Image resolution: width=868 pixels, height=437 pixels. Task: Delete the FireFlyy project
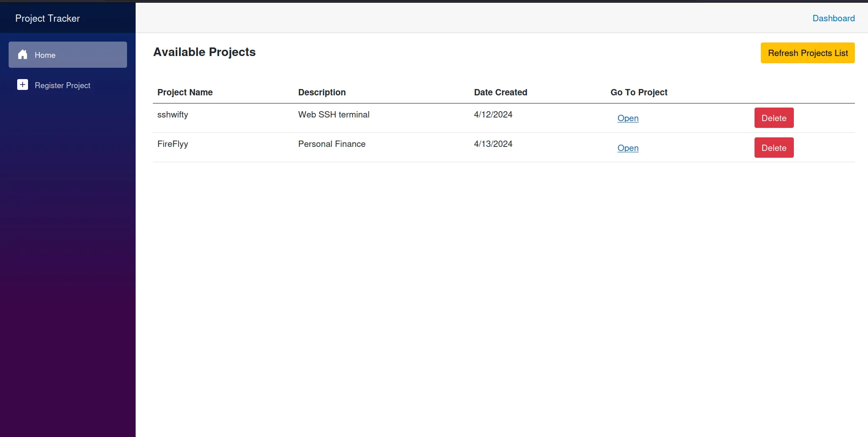[774, 148]
